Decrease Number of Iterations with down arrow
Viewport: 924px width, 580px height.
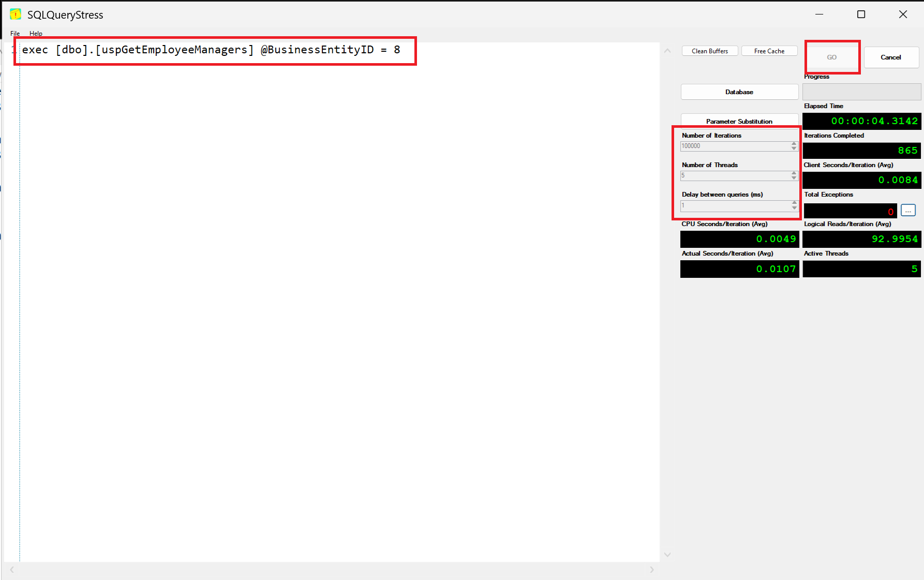click(x=794, y=149)
